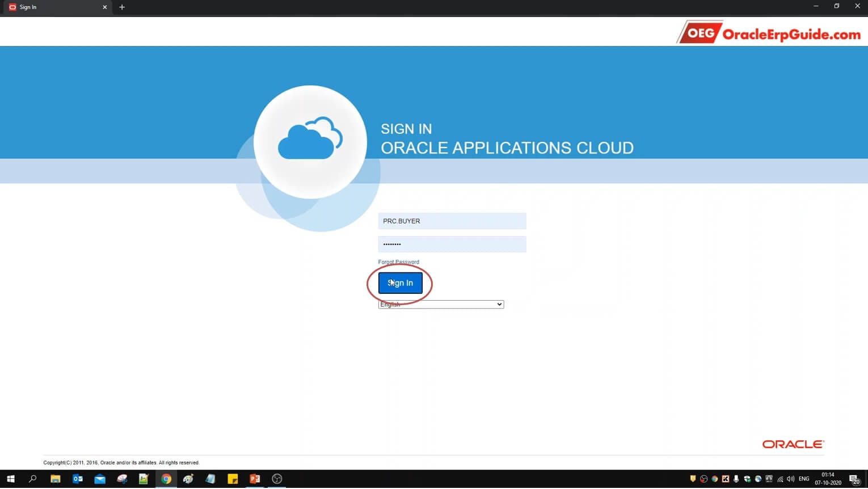The width and height of the screenshot is (868, 489).
Task: Click the OBS icon in system tray
Action: click(x=703, y=479)
